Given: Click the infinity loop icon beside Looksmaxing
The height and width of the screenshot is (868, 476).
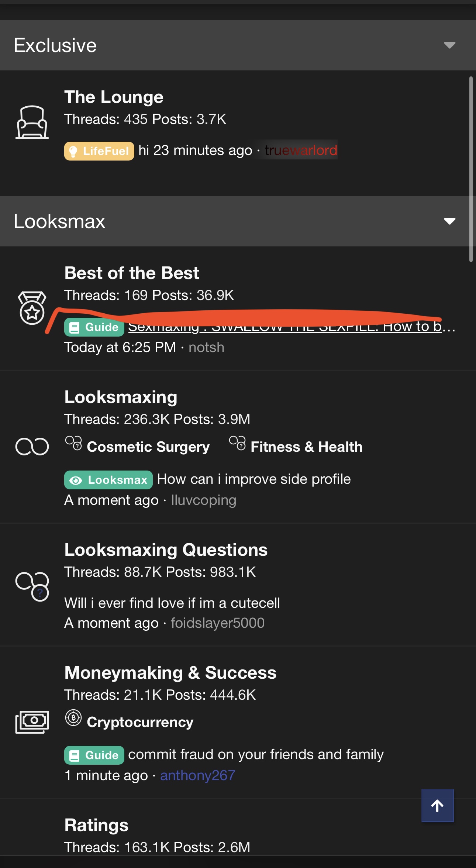Looking at the screenshot, I should (32, 447).
